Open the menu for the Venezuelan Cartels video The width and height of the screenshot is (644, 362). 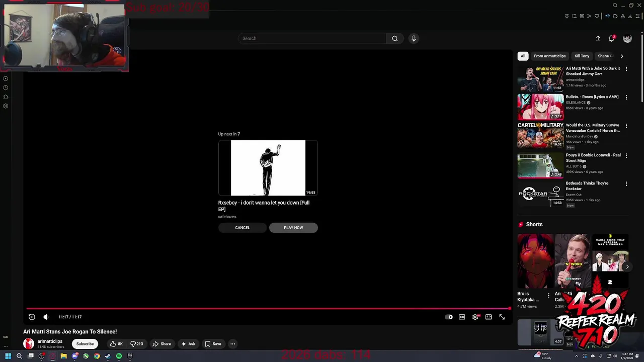pyautogui.click(x=626, y=126)
